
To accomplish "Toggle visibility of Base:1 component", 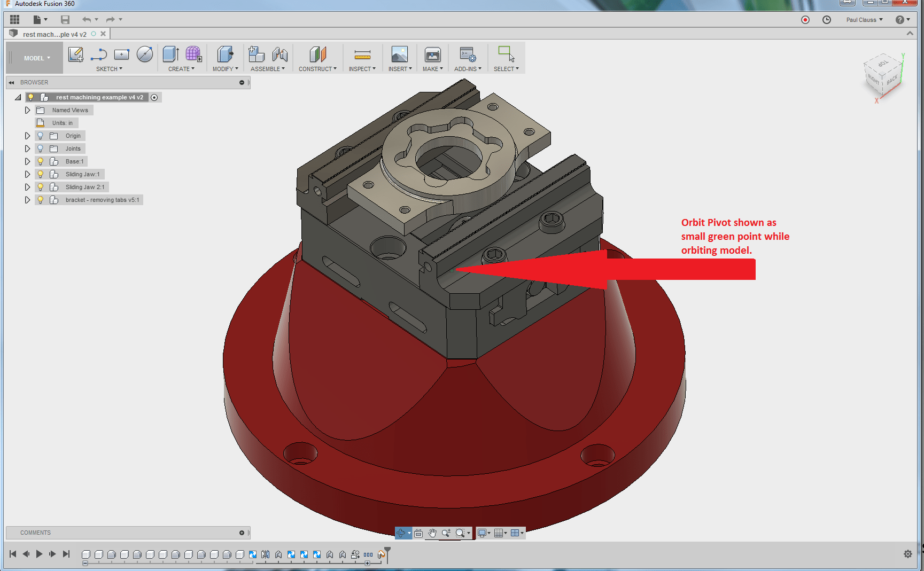I will point(40,161).
